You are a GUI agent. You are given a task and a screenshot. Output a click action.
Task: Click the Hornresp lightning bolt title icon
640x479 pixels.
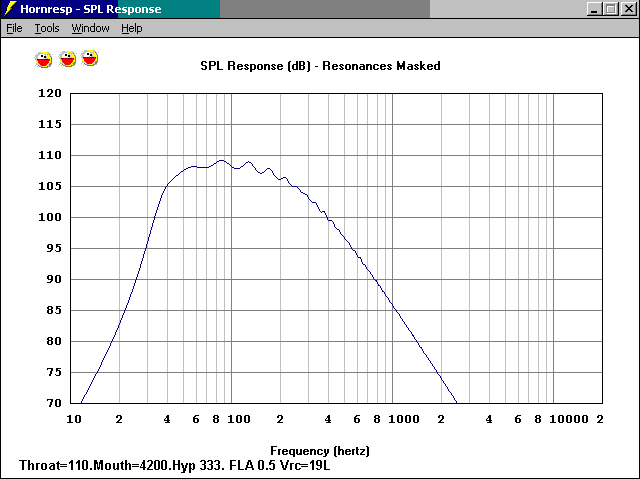pos(10,9)
